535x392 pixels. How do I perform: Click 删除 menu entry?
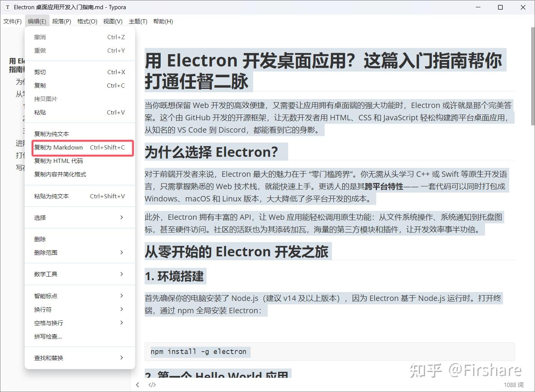80,239
